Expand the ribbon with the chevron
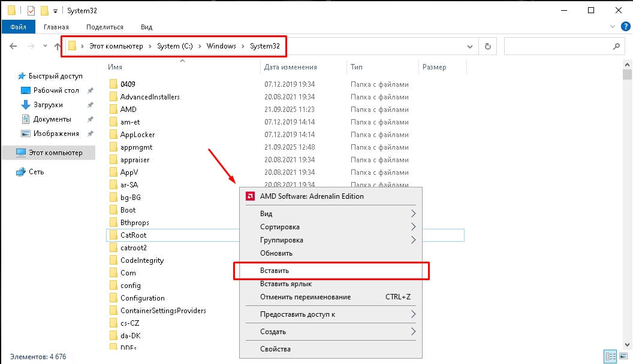The width and height of the screenshot is (633, 364). (x=612, y=26)
